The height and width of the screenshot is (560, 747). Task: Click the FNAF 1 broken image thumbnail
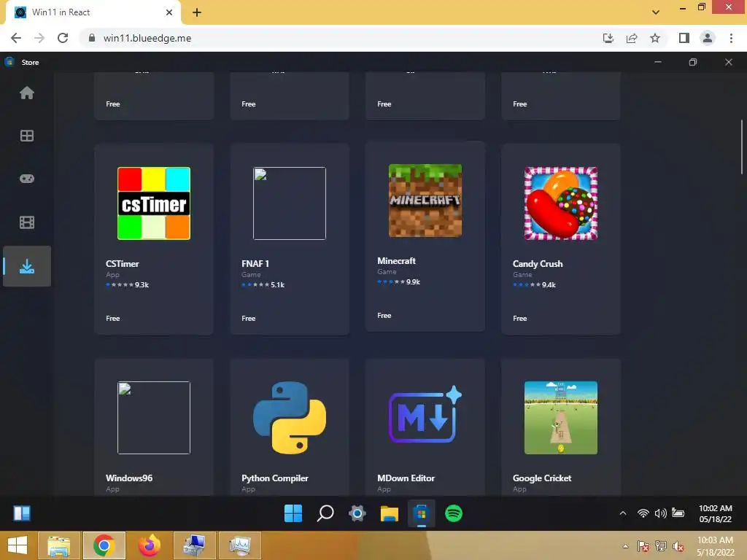pyautogui.click(x=290, y=203)
